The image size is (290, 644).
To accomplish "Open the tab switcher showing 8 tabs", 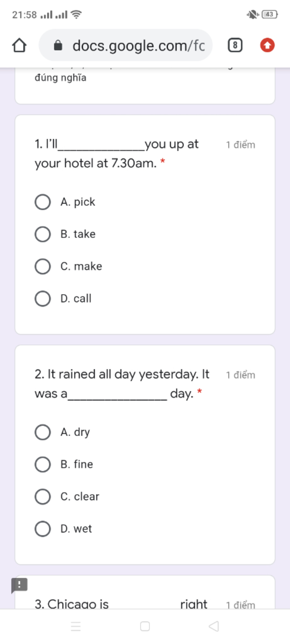I will (235, 45).
